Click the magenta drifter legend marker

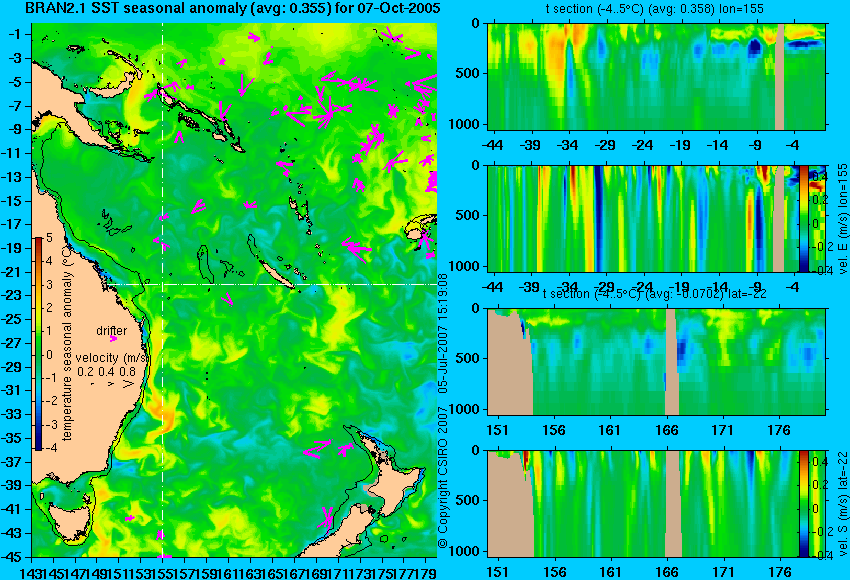point(113,339)
